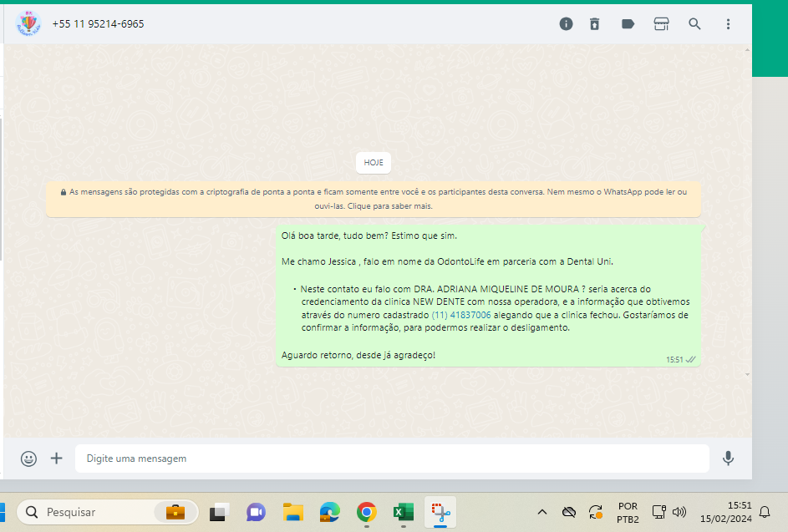The height and width of the screenshot is (532, 788).
Task: Open Task View on taskbar
Action: 219,512
